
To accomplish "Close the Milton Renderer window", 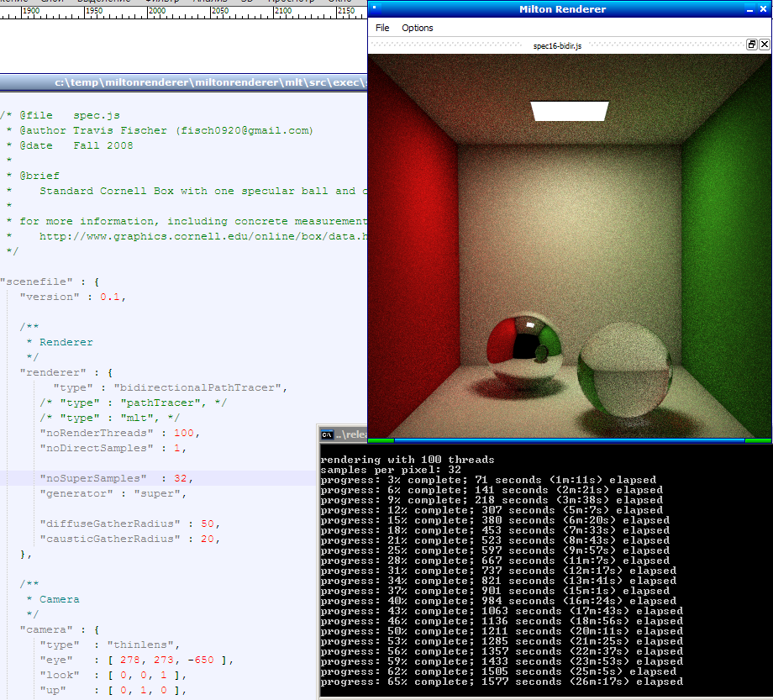I will tap(764, 9).
